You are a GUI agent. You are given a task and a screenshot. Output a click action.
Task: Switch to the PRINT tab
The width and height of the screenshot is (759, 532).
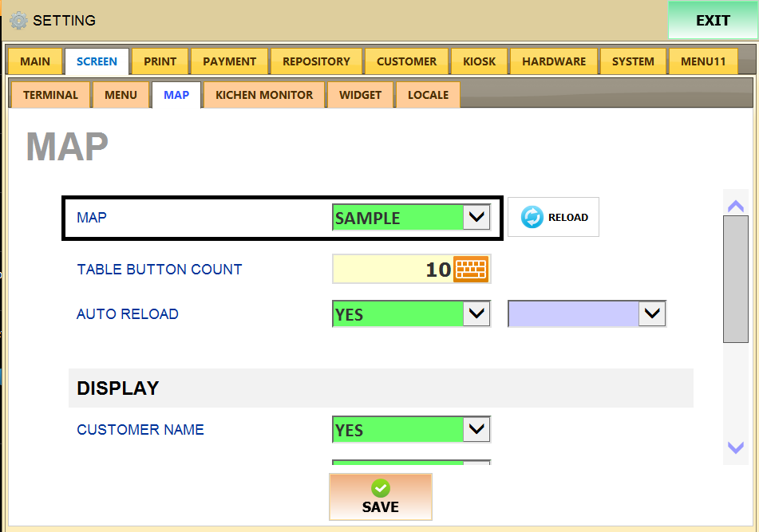pyautogui.click(x=160, y=61)
